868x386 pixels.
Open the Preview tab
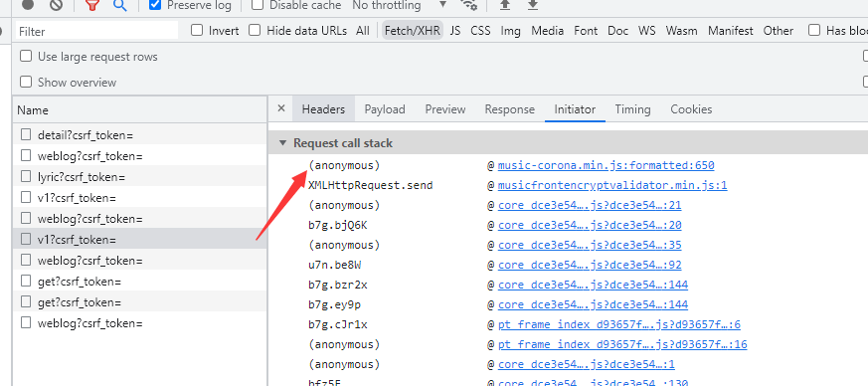tap(445, 109)
